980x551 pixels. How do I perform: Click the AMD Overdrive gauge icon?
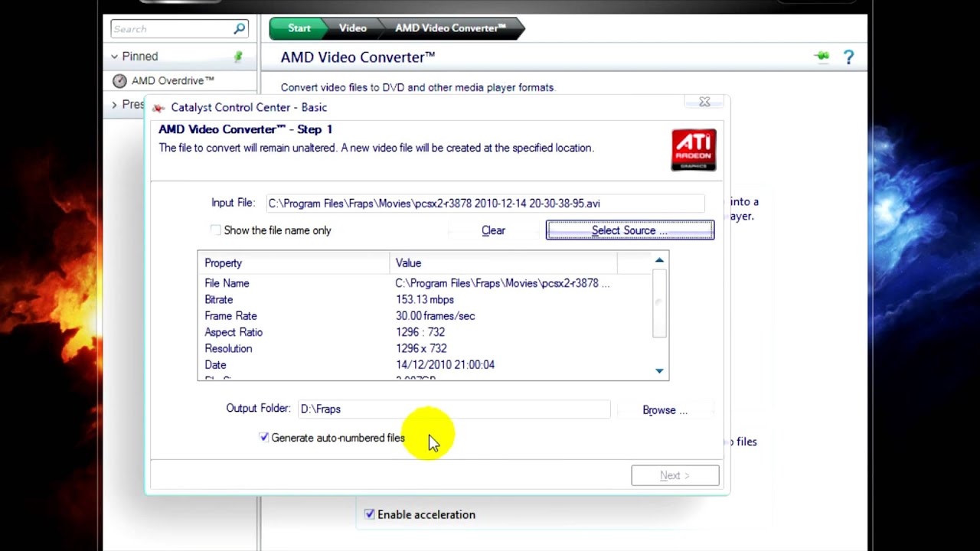click(119, 81)
